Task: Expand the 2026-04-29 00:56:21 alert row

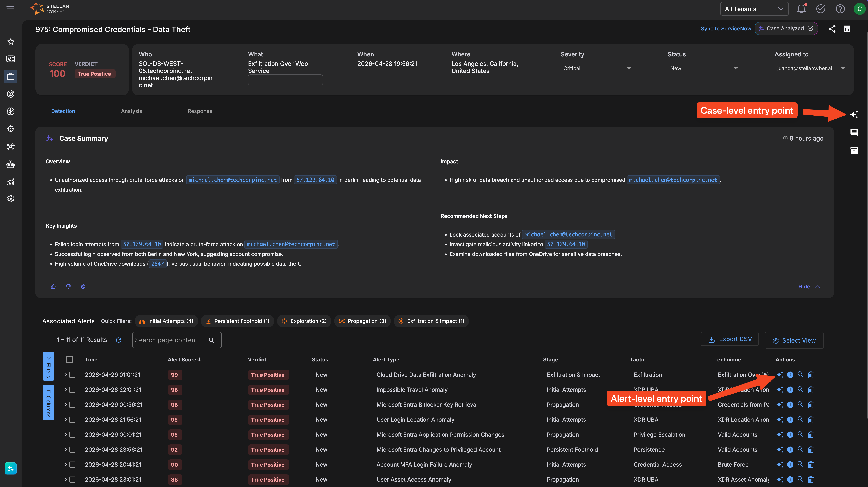Action: [x=65, y=405]
